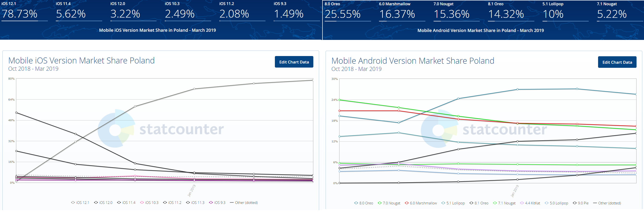Click the red 6.0 Marshmallow legend marker
644x214 pixels.
[x=407, y=203]
